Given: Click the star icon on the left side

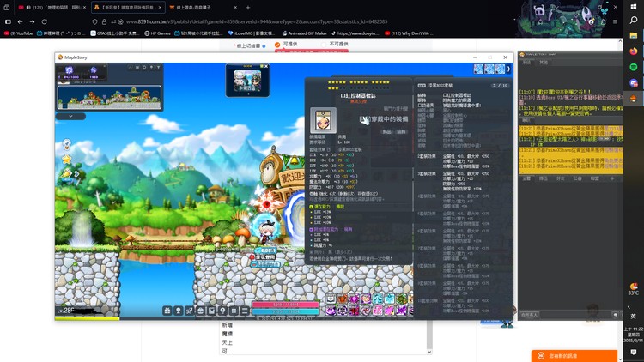Looking at the screenshot, I should (66, 159).
